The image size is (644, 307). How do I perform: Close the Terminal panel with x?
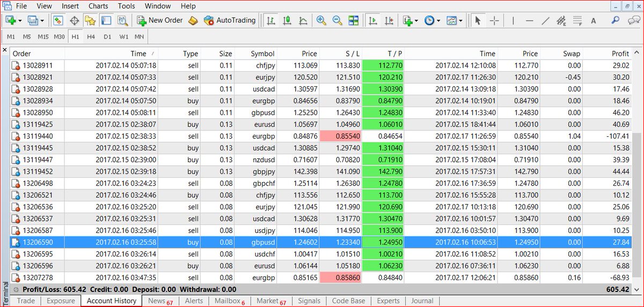5,50
